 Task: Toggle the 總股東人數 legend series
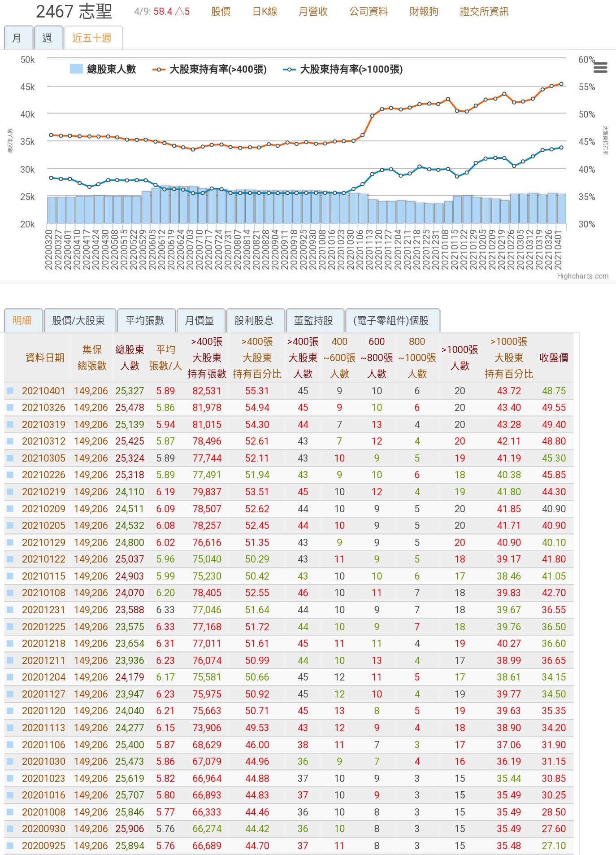coord(103,69)
